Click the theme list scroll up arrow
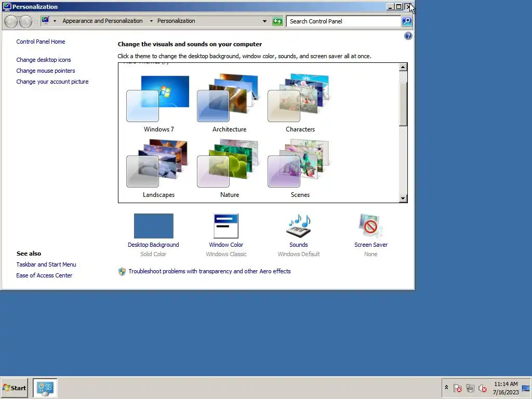532x399 pixels. pos(403,67)
